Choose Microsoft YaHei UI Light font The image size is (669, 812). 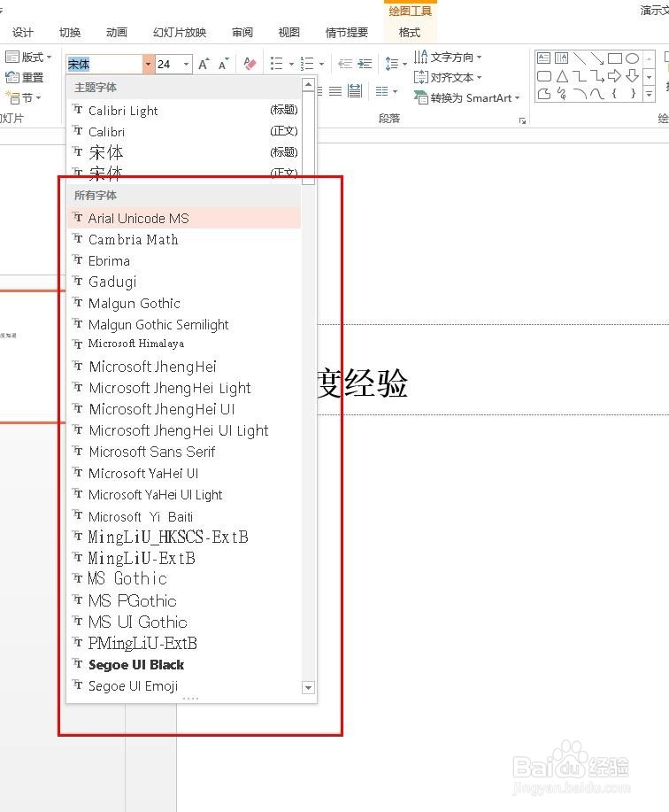[x=184, y=495]
